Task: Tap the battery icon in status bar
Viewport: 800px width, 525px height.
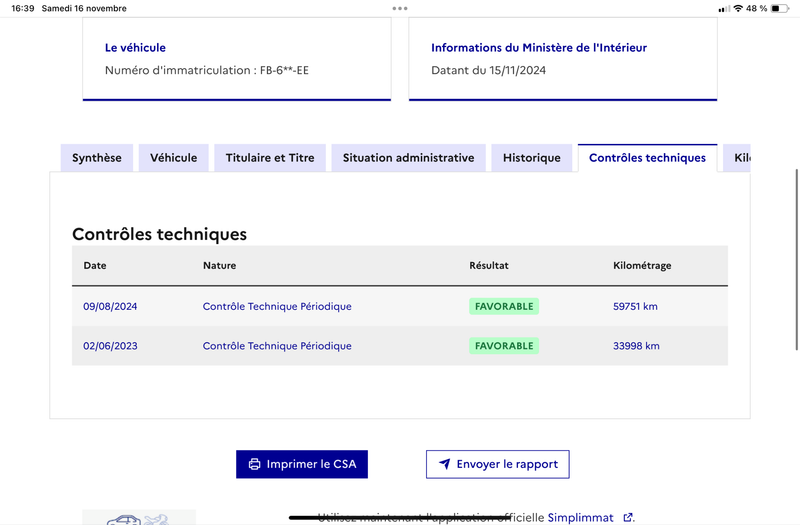Action: [x=780, y=8]
